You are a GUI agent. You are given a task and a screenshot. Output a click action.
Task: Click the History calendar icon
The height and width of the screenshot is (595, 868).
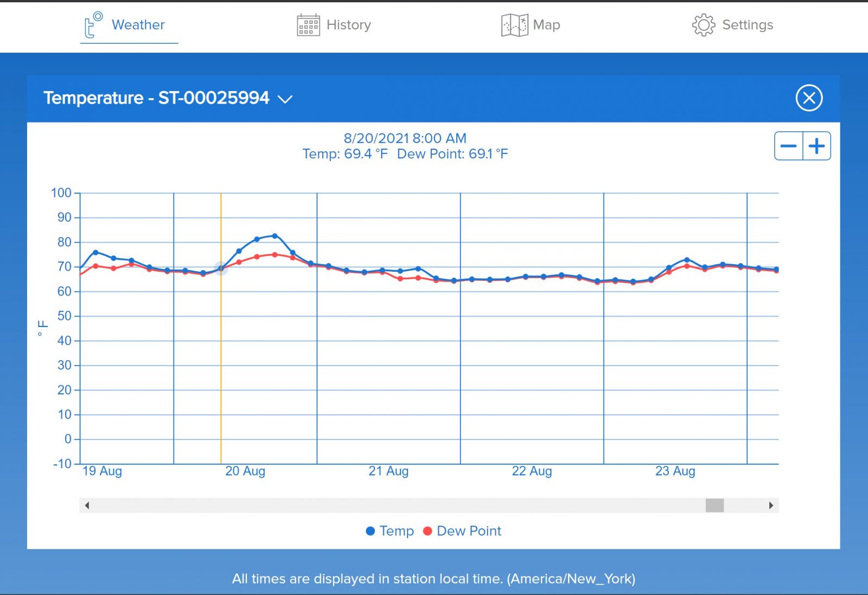coord(308,25)
